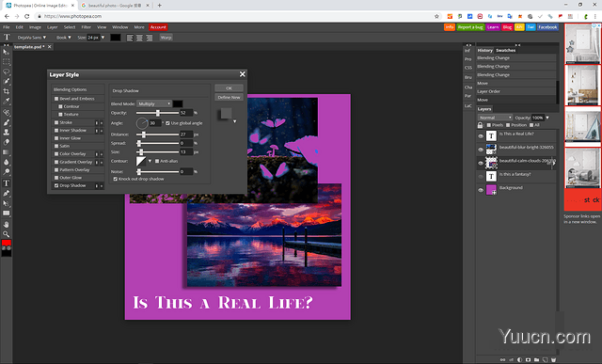Select the Dodge tool

tap(6, 171)
